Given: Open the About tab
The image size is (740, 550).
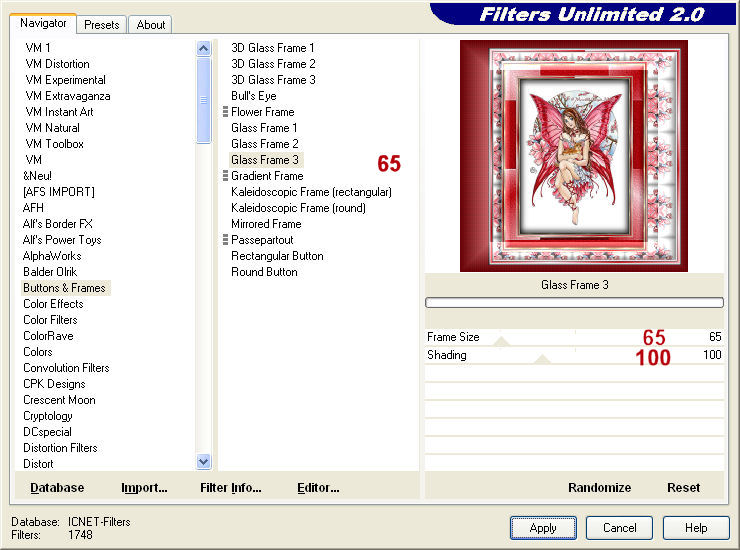Looking at the screenshot, I should pos(151,25).
